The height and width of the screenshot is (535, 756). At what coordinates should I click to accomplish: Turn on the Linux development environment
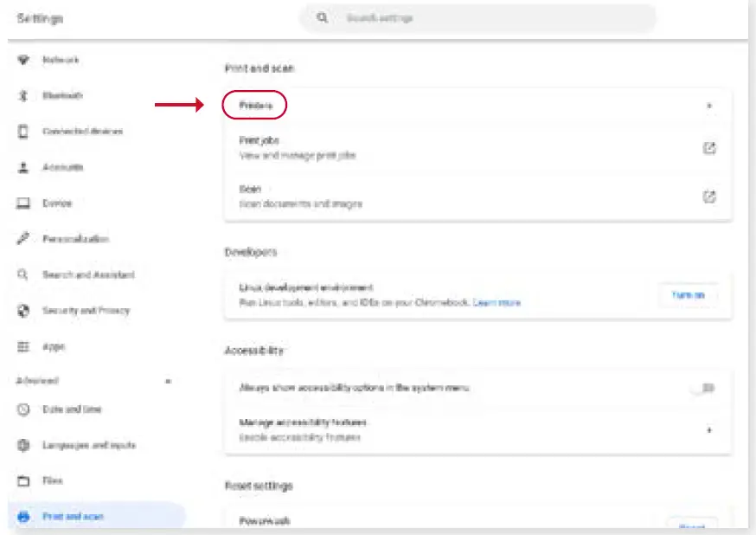[x=689, y=294]
